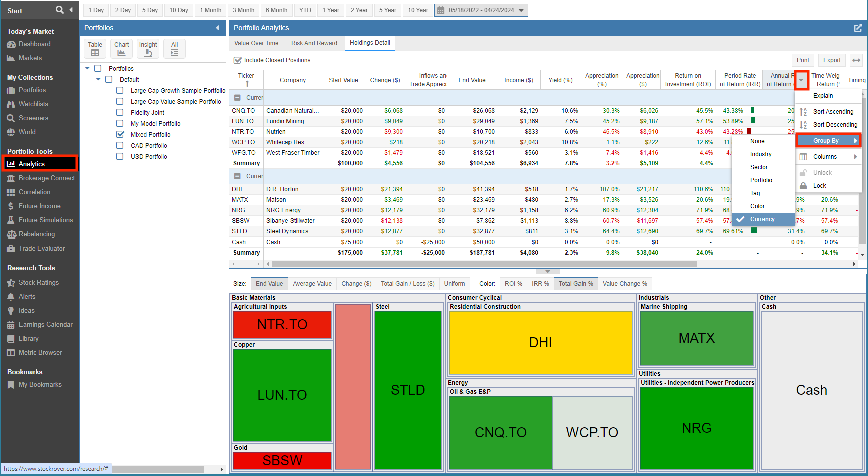Click Future Simulations flask icon

[11, 220]
